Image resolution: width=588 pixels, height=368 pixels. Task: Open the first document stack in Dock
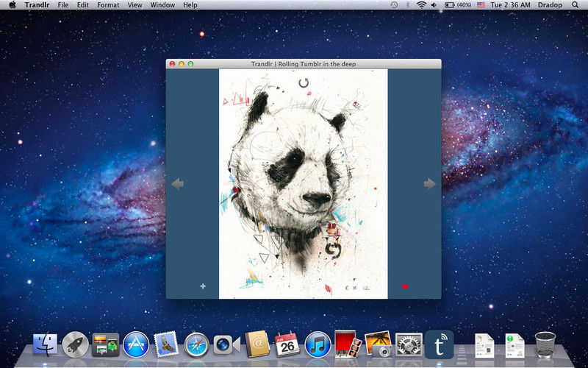(484, 345)
